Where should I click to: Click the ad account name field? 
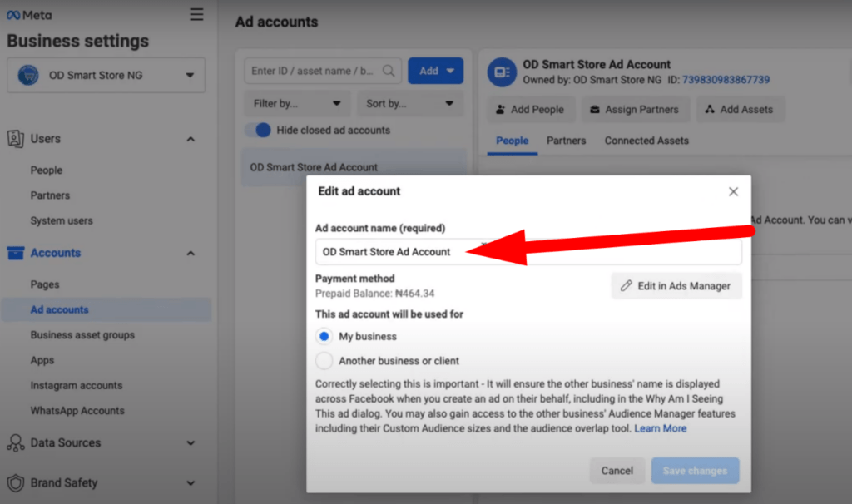(x=528, y=251)
